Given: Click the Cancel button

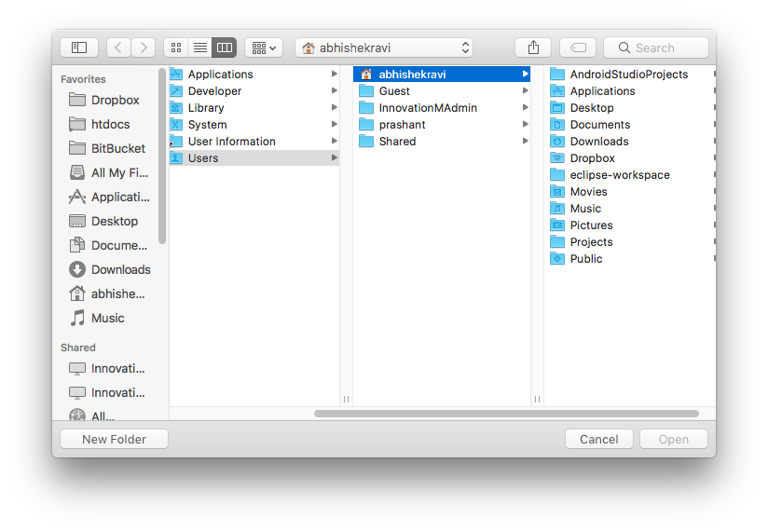Looking at the screenshot, I should pos(598,439).
